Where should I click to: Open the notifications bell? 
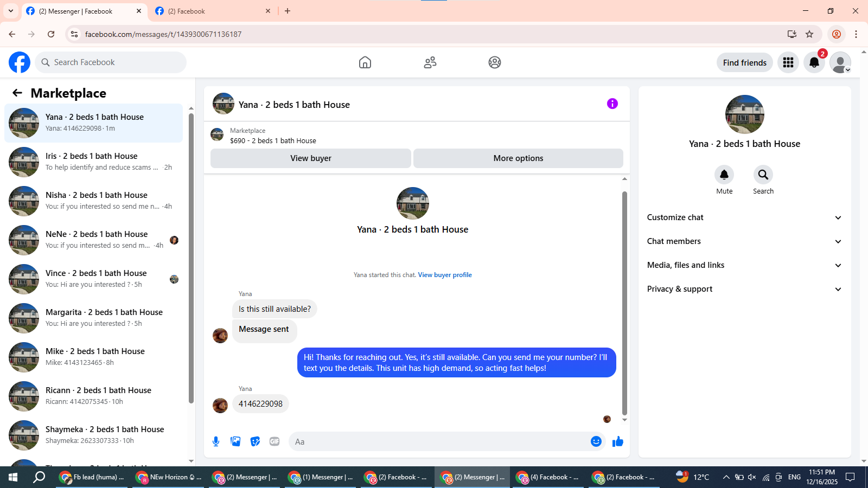[814, 62]
